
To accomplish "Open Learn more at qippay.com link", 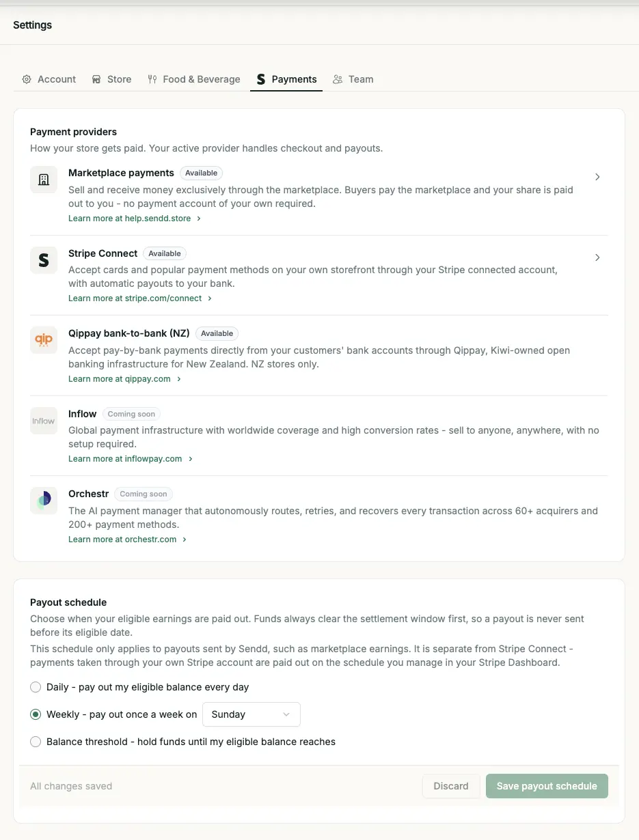I will coord(125,379).
